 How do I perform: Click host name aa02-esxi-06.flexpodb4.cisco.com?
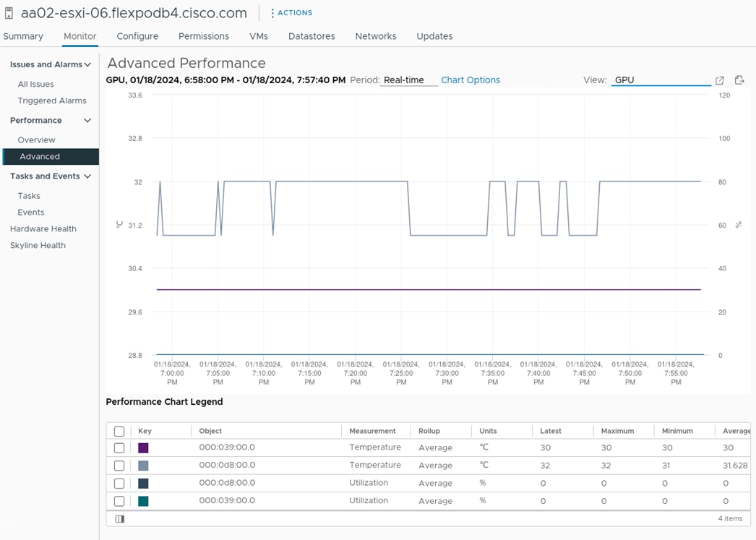[x=134, y=13]
